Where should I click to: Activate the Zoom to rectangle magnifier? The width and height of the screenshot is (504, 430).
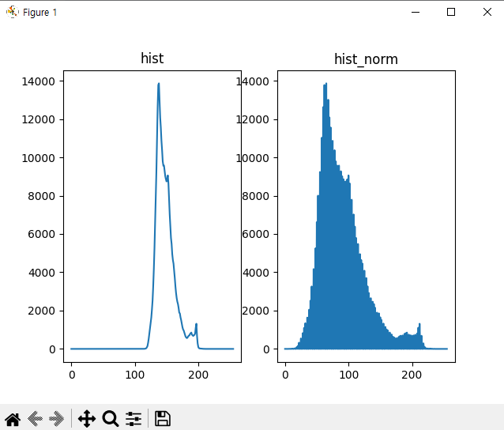point(111,419)
